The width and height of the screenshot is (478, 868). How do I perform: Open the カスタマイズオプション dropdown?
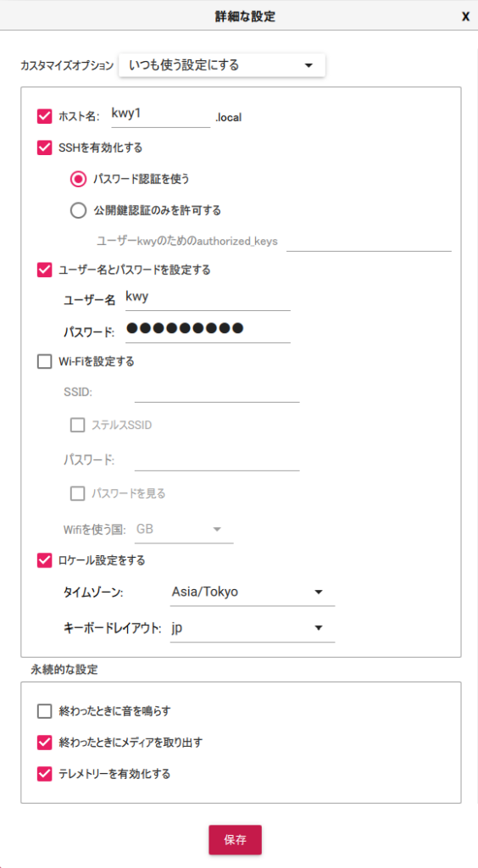coord(222,65)
